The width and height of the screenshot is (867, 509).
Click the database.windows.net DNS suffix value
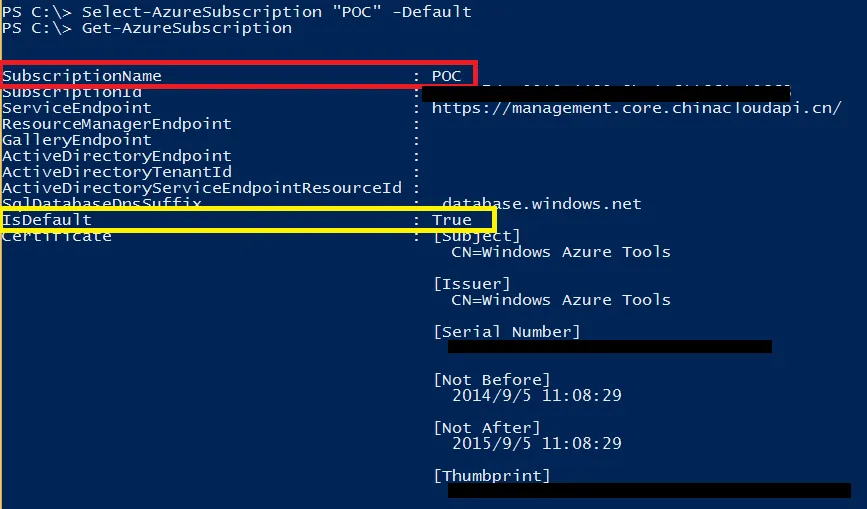click(x=541, y=204)
